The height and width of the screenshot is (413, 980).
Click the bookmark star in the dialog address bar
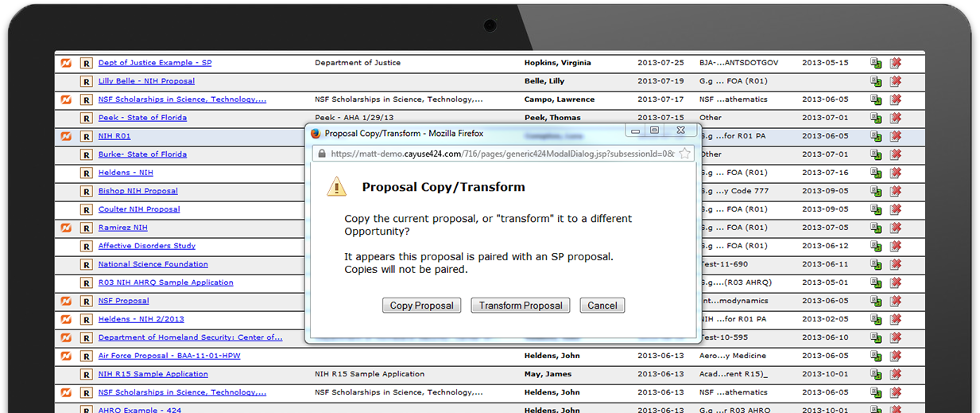pos(684,154)
